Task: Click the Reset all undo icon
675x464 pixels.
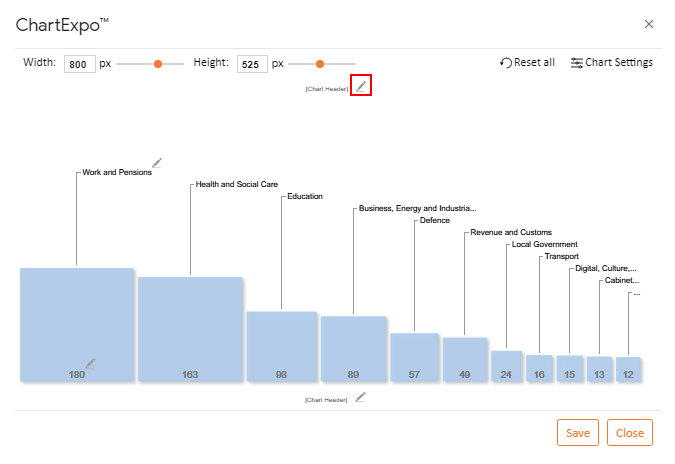Action: pos(506,63)
